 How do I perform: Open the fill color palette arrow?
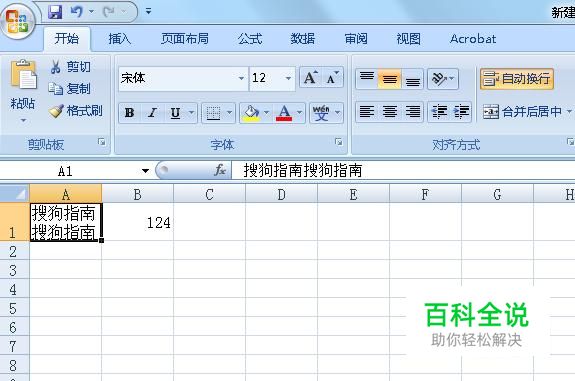coord(267,113)
